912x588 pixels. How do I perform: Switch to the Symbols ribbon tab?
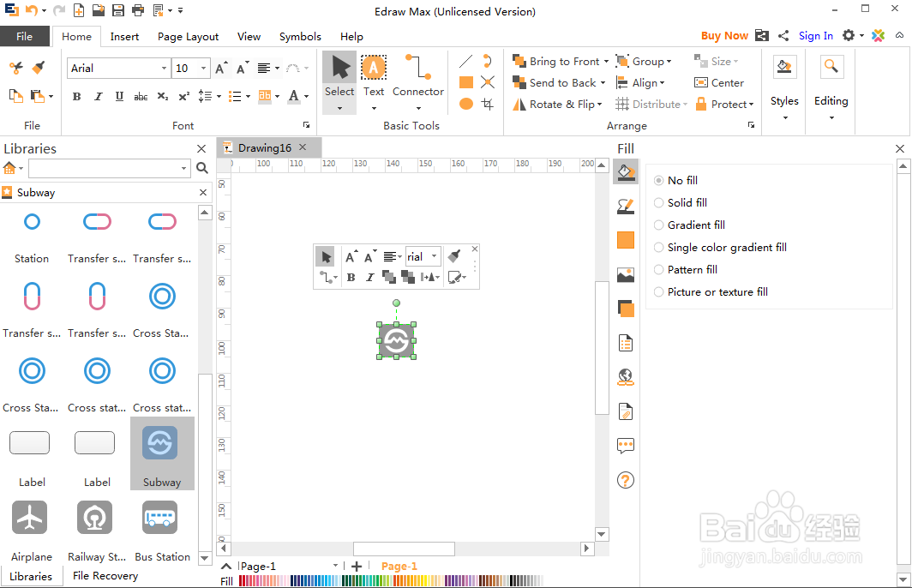[300, 37]
